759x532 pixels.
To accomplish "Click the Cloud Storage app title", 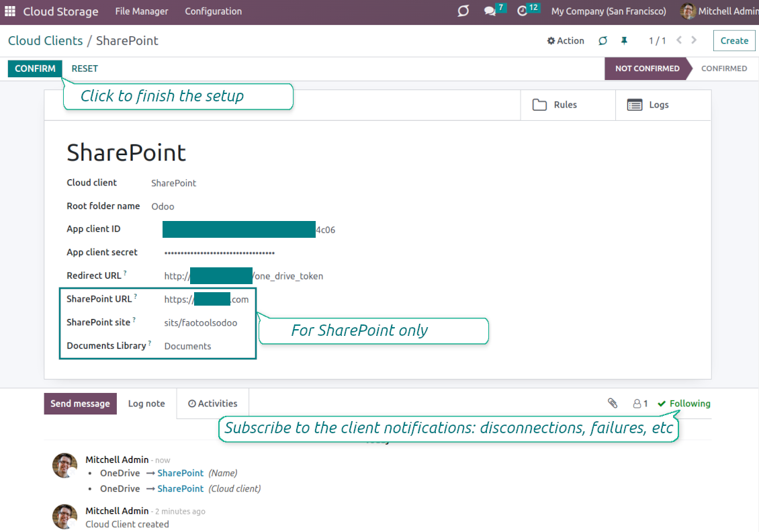I will [60, 11].
